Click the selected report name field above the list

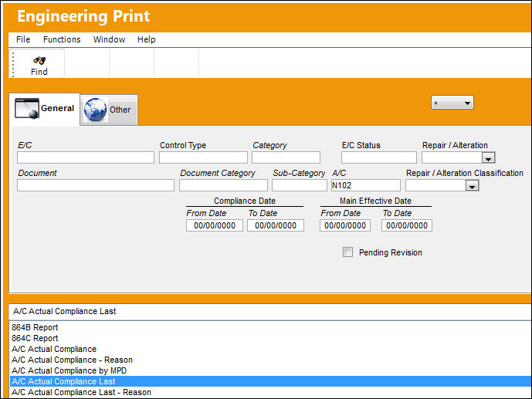(x=270, y=311)
